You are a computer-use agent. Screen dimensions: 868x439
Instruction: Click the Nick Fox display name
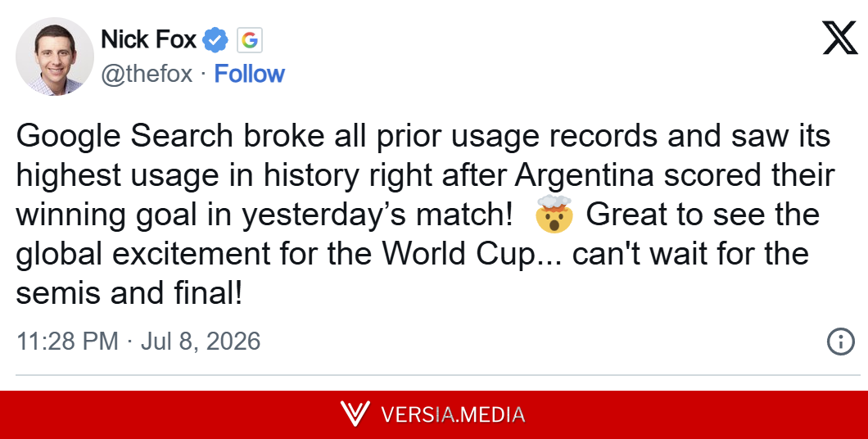(149, 40)
